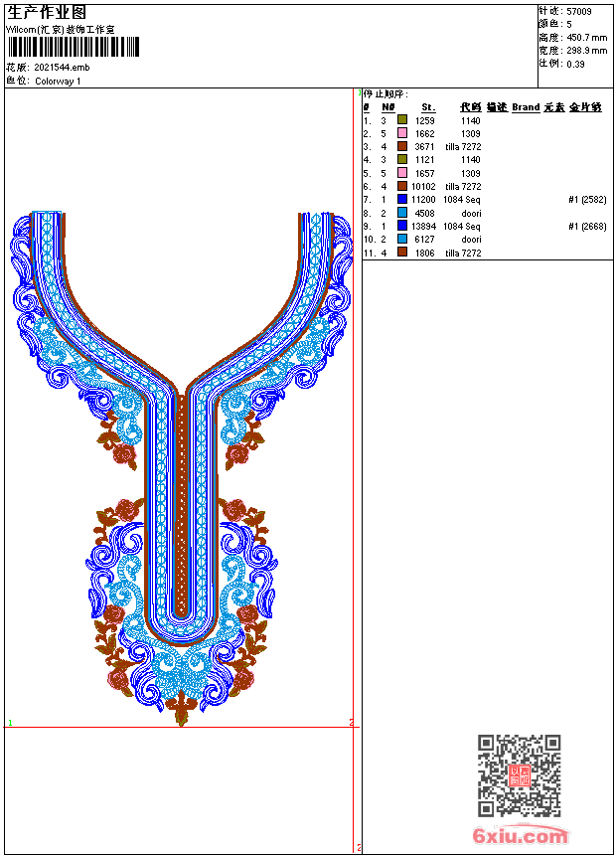This screenshot has height=855, width=616.
Task: Click the 'St.' column header
Action: coord(428,107)
